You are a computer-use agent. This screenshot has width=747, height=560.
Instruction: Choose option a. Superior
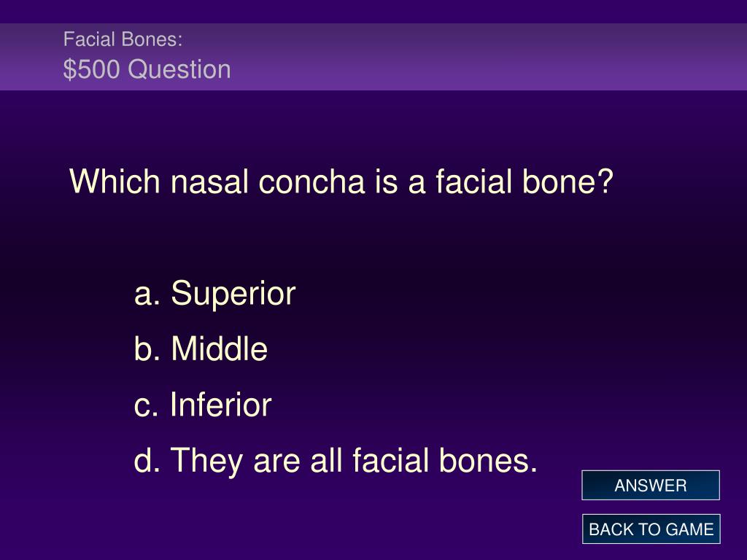click(215, 293)
